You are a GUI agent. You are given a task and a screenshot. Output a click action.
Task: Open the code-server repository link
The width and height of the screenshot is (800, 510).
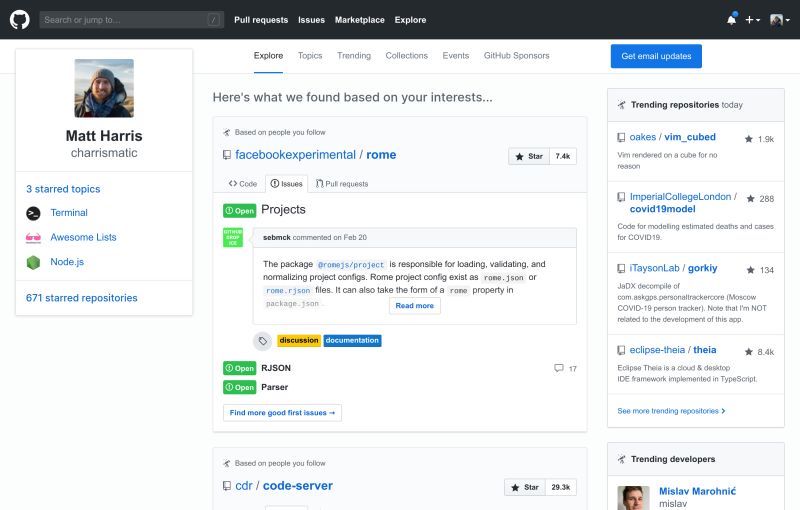(297, 486)
